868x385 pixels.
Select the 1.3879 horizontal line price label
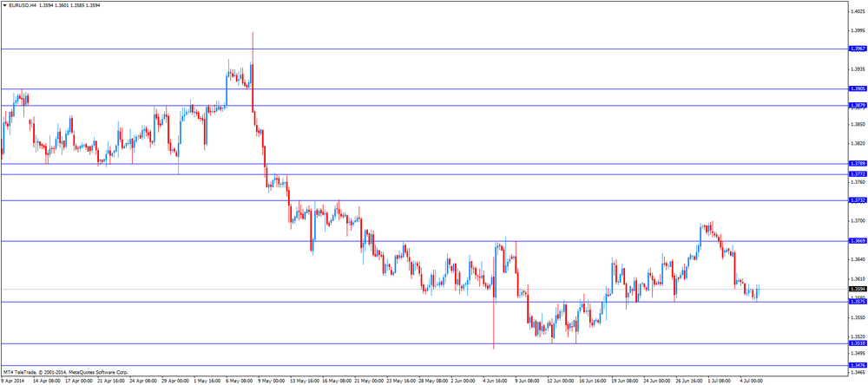pos(857,105)
